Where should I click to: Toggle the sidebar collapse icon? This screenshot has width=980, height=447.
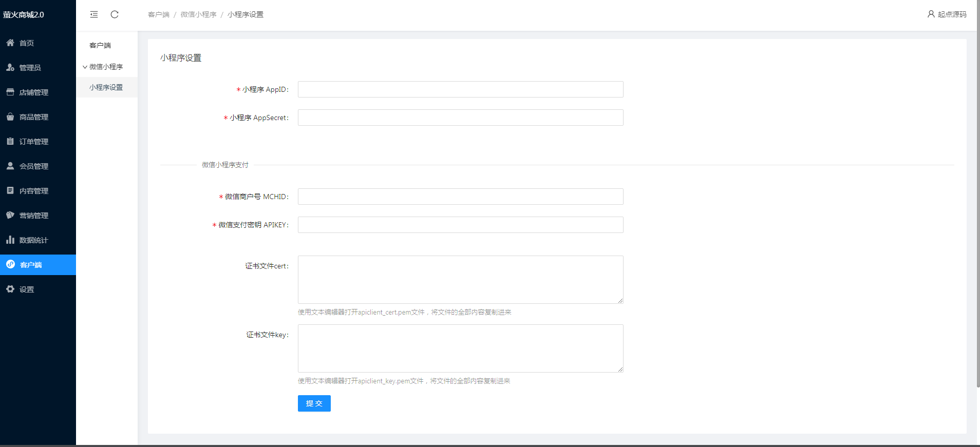(94, 14)
